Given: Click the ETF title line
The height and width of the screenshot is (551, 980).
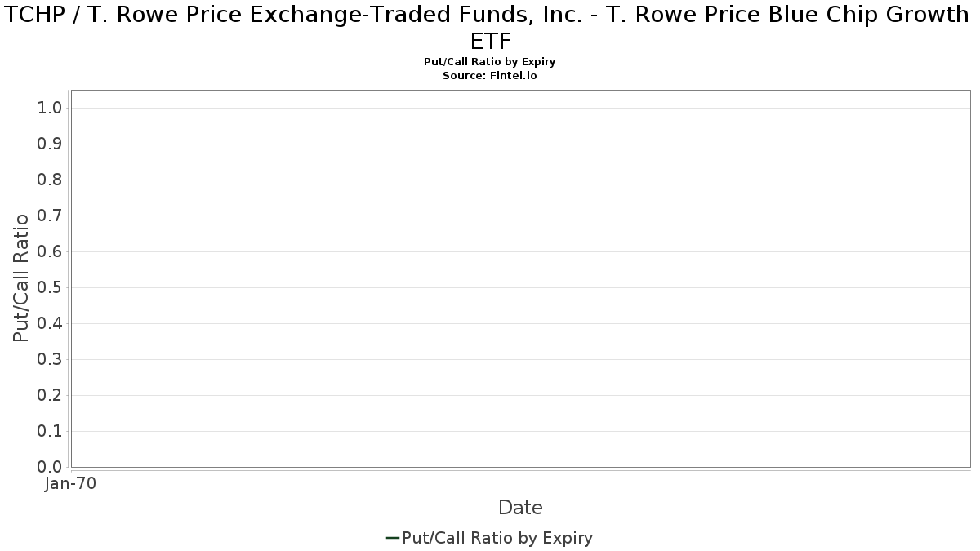Looking at the screenshot, I should pos(491,42).
